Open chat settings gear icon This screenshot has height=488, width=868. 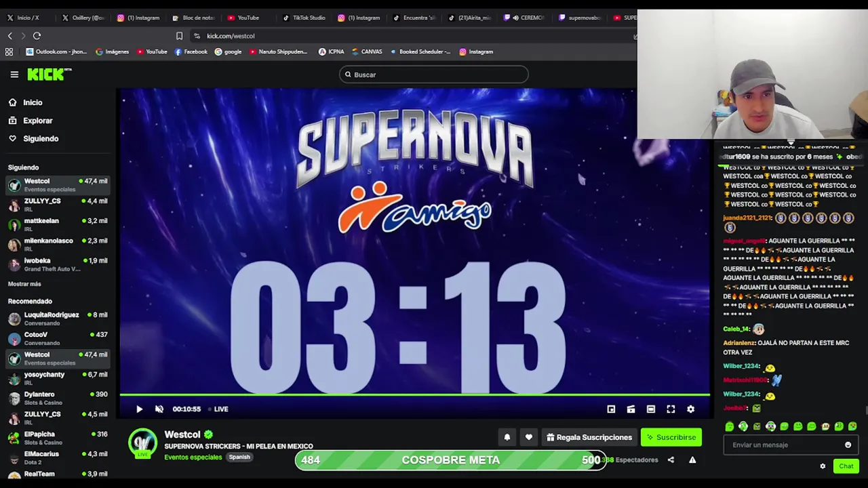pos(823,466)
